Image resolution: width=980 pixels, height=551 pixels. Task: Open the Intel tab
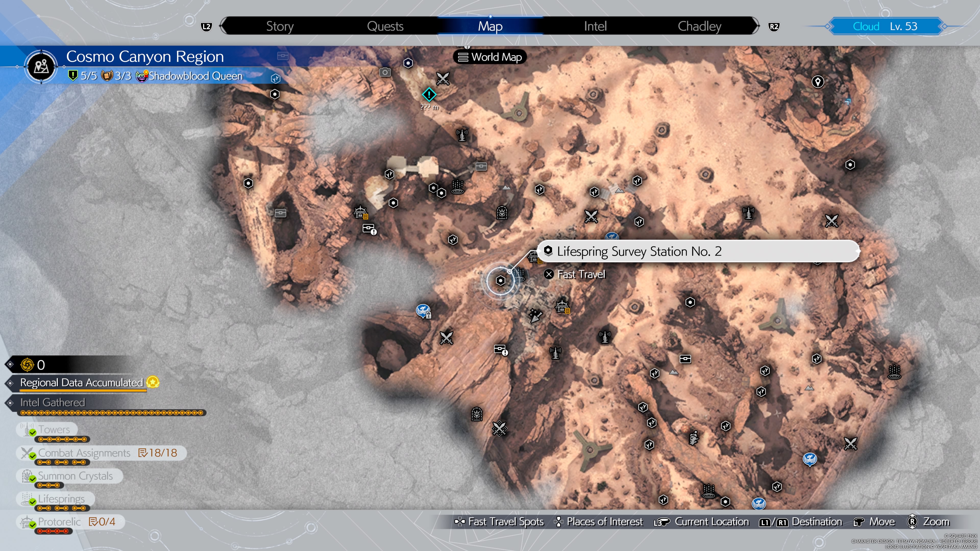click(595, 26)
